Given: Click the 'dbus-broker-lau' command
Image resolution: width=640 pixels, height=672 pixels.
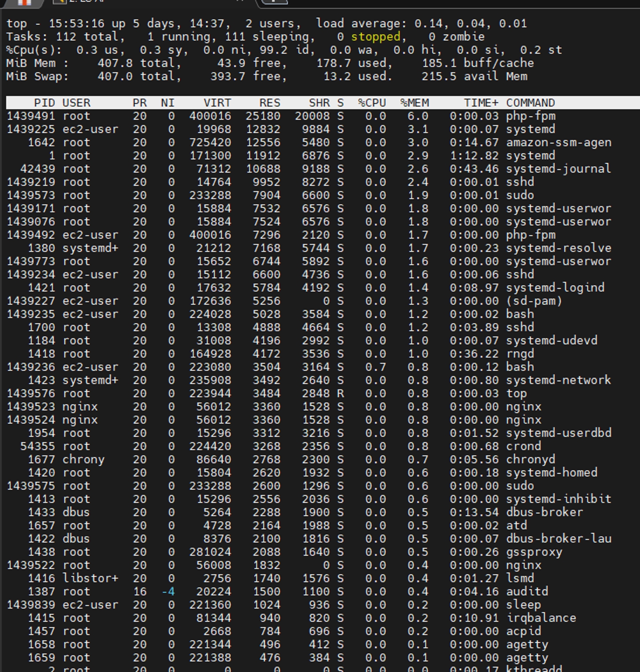Looking at the screenshot, I should click(x=559, y=539).
